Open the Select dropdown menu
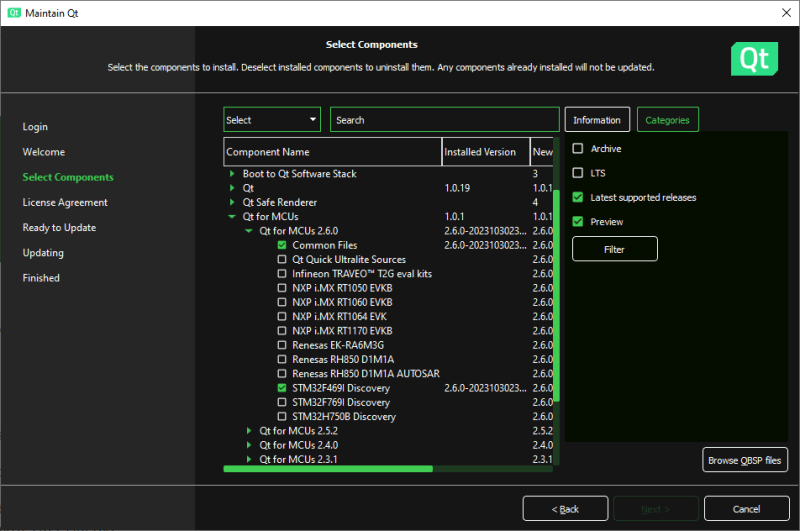 click(x=272, y=120)
